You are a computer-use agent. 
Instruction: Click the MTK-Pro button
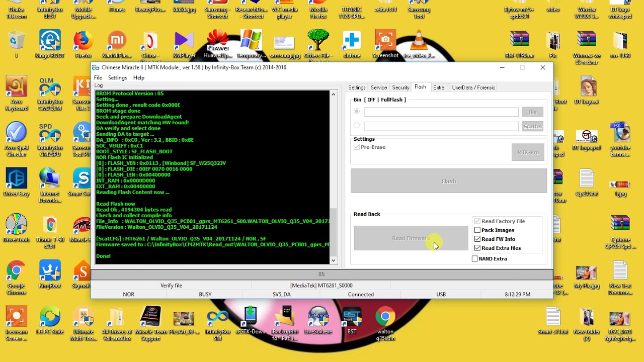coord(528,152)
